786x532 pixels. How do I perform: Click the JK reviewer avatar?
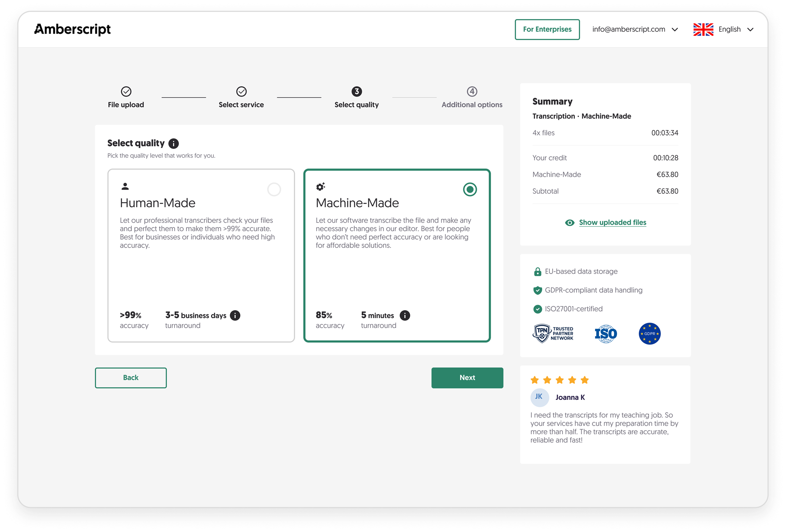[539, 397]
